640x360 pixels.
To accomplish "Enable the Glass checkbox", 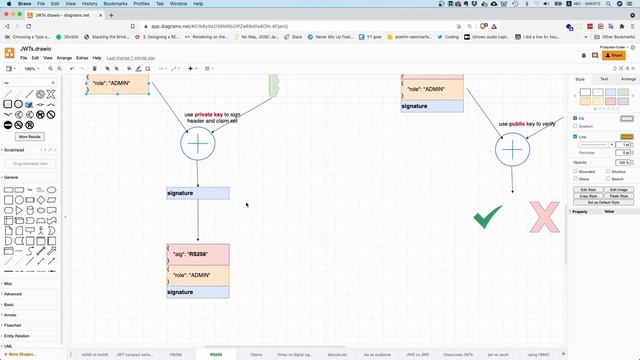I will (x=576, y=179).
